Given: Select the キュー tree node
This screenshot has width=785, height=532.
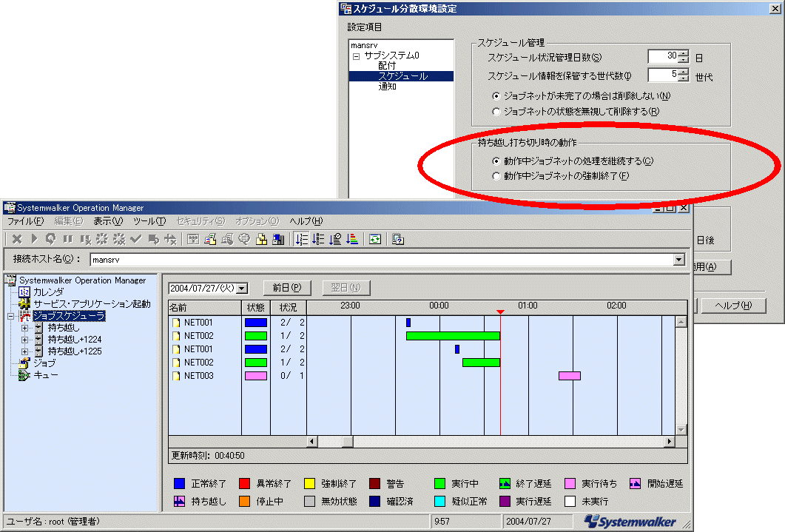Looking at the screenshot, I should tap(45, 375).
